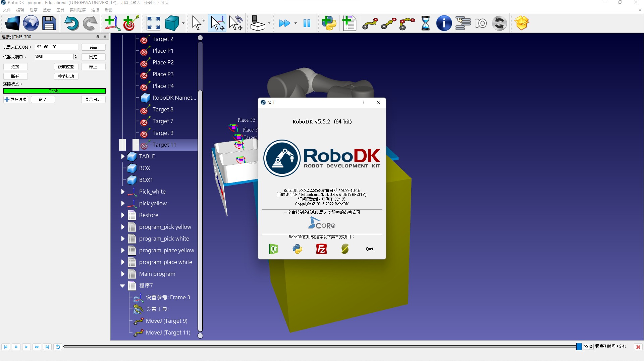This screenshot has height=361, width=644.
Task: Click the simulation timeline slider handle
Action: 579,347
